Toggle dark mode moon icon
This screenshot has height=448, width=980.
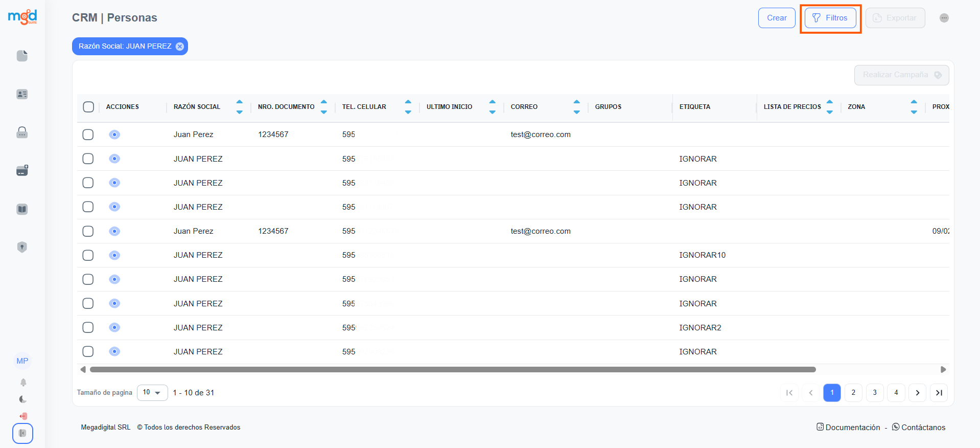(23, 399)
